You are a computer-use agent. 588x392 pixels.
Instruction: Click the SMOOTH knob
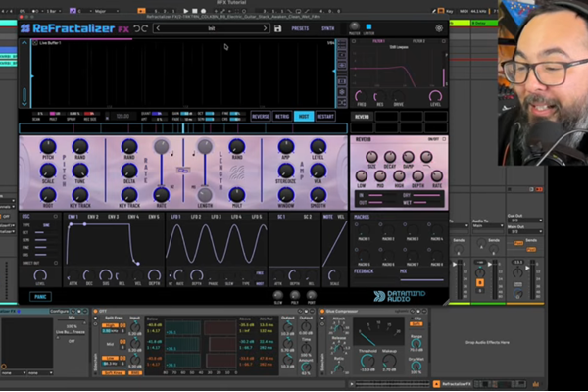pos(318,195)
